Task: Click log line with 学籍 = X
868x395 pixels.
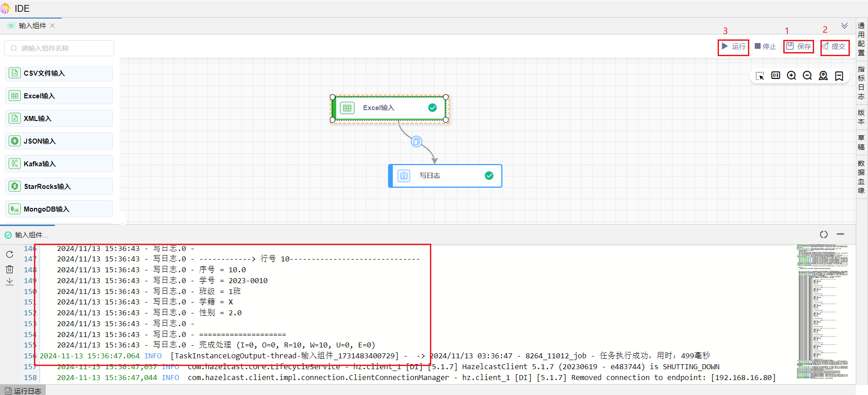Action: coord(145,302)
